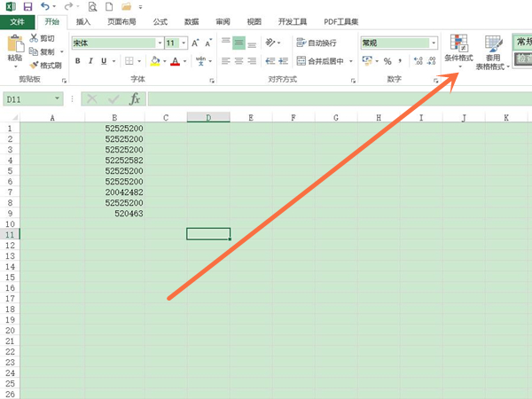Click Decrease Indent icon

tap(270, 61)
